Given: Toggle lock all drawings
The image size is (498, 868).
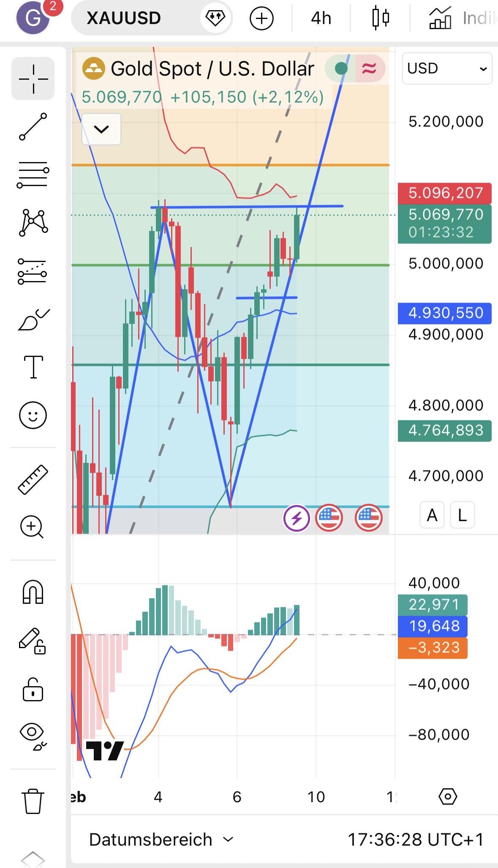Looking at the screenshot, I should (x=33, y=690).
